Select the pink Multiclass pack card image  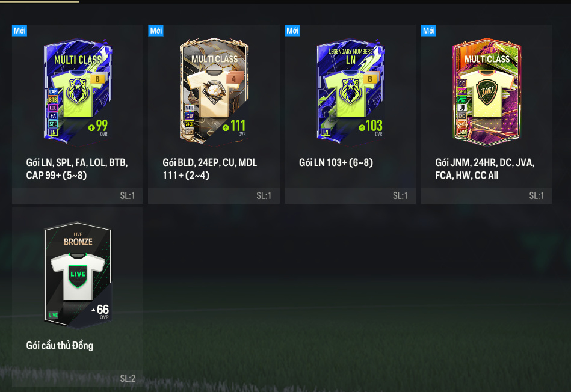point(487,91)
